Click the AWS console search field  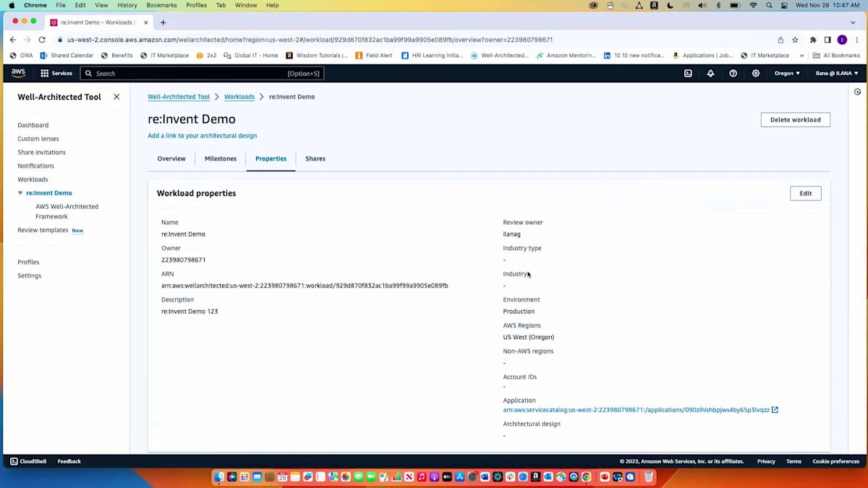[202, 73]
